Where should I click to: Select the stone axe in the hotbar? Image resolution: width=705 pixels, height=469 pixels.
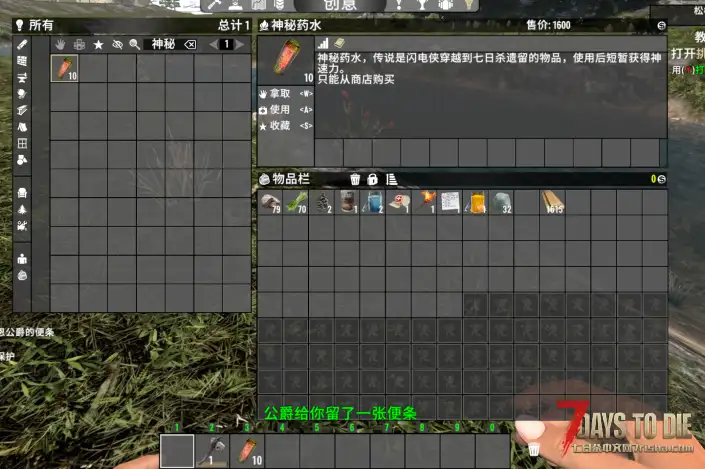tap(212, 451)
